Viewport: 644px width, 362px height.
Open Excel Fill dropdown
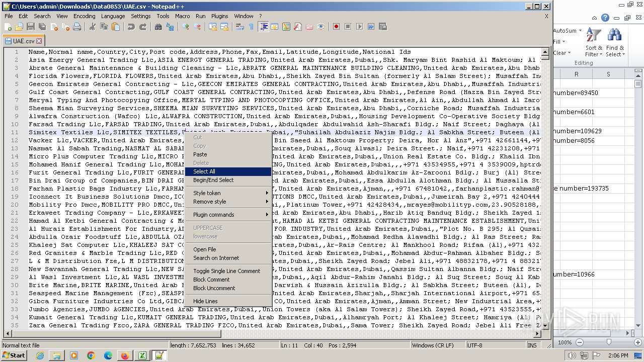(558, 42)
